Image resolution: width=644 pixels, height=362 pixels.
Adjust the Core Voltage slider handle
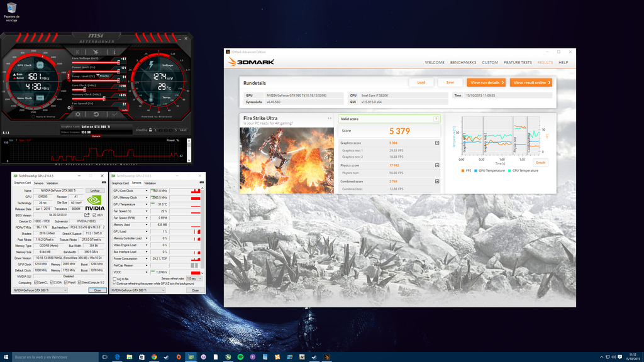tap(118, 62)
